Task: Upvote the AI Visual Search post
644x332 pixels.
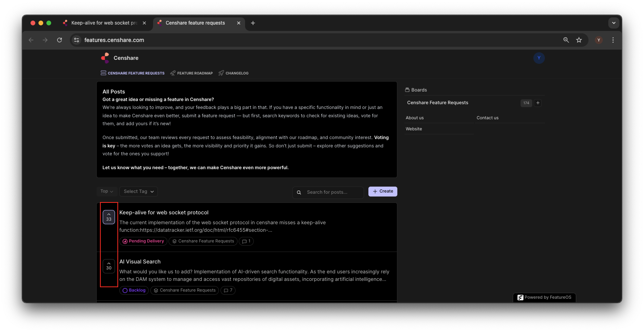Action: tap(109, 266)
